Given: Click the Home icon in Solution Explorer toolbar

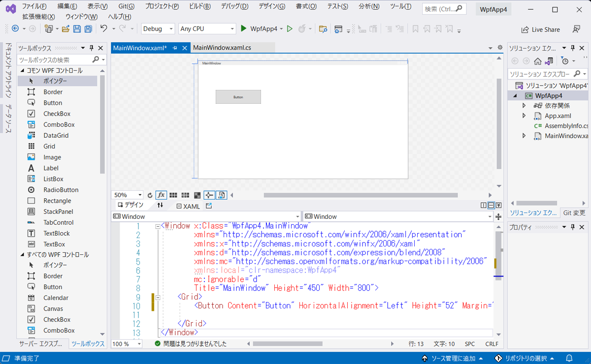Looking at the screenshot, I should (536, 61).
